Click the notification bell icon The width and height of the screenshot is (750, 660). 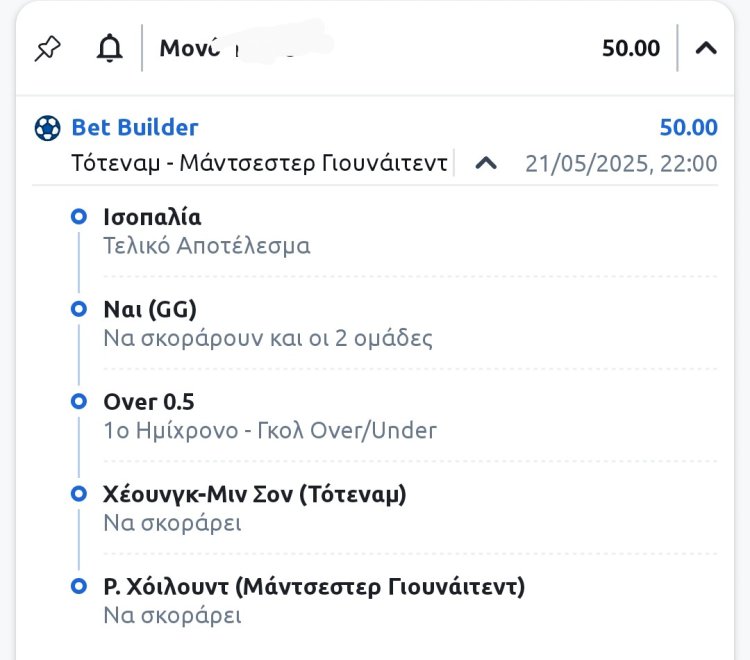click(x=109, y=48)
